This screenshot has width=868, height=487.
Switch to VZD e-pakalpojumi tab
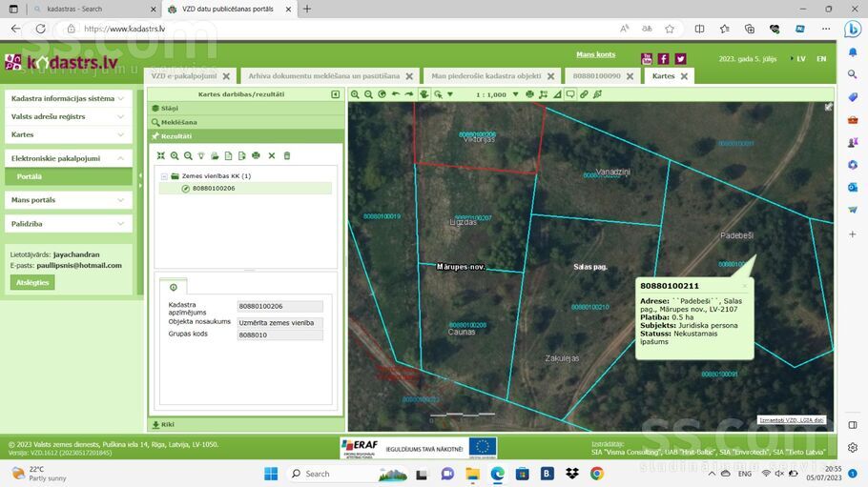[184, 76]
